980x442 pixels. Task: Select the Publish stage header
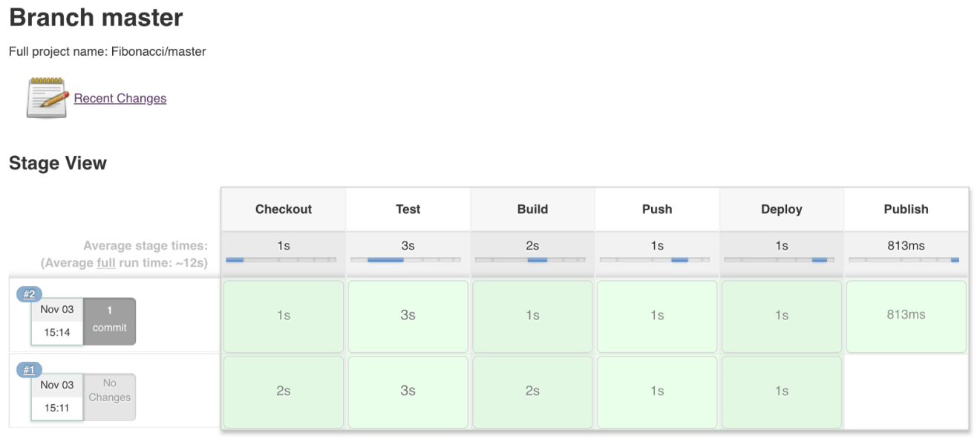[x=906, y=209]
